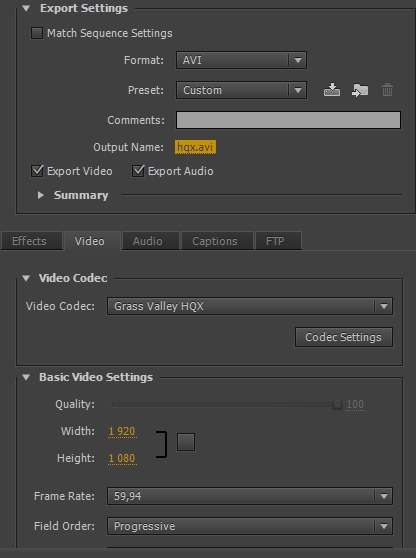This screenshot has height=558, width=416.
Task: Switch to the Audio tab
Action: (151, 241)
